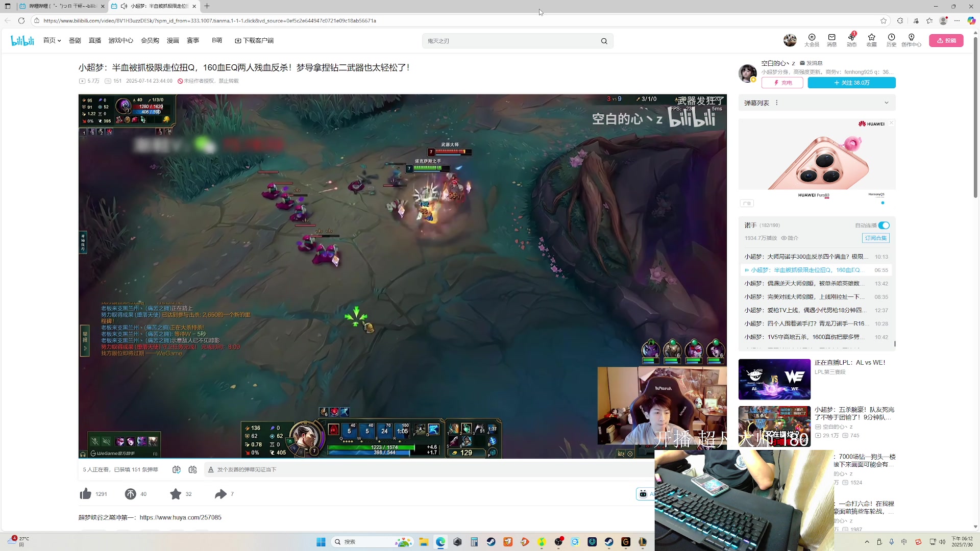
Task: Play episode 1V5守高地五杀
Action: [x=816, y=337]
